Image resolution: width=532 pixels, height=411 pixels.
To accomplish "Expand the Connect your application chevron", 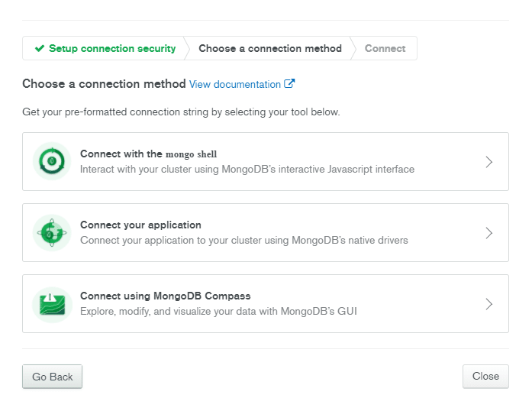I will pos(488,233).
